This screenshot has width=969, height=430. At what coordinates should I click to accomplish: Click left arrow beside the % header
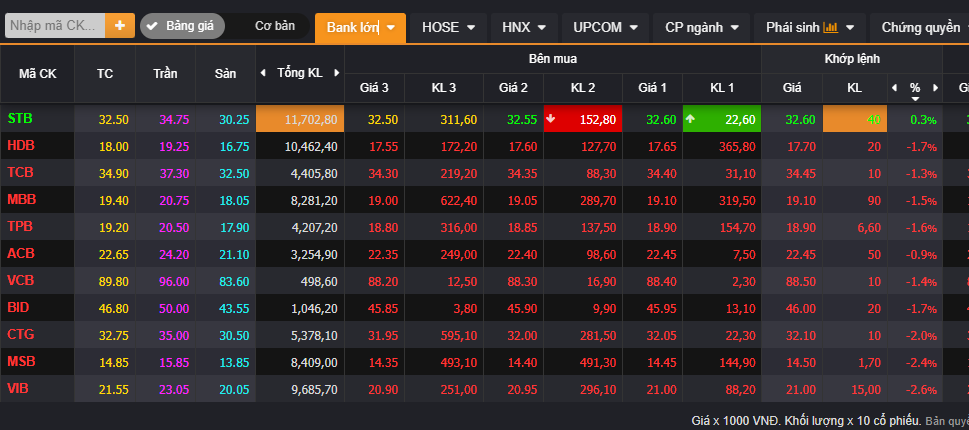pos(895,88)
